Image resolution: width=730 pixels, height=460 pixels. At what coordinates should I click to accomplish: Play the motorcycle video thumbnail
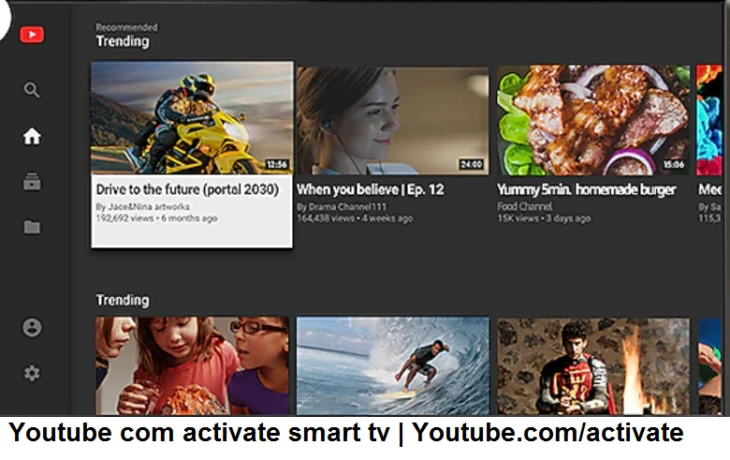191,118
